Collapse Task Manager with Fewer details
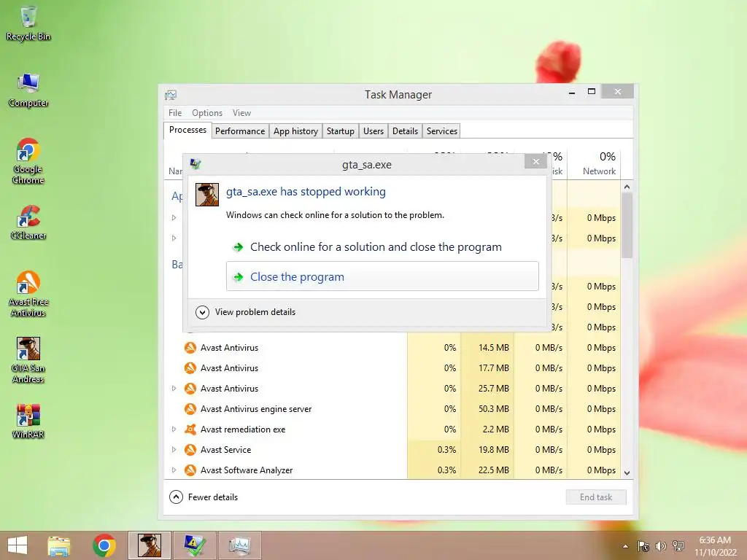The width and height of the screenshot is (747, 560). pos(204,497)
